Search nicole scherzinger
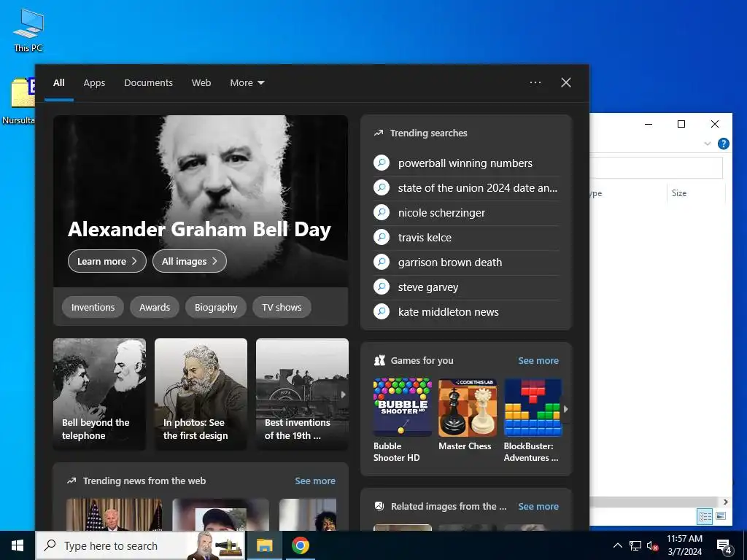The width and height of the screenshot is (747, 560). tap(465, 213)
